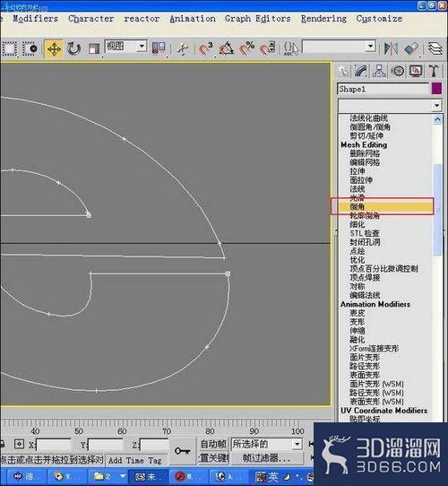The width and height of the screenshot is (448, 486).
Task: Click the Named Selection Sets edit icon
Action: [291, 48]
